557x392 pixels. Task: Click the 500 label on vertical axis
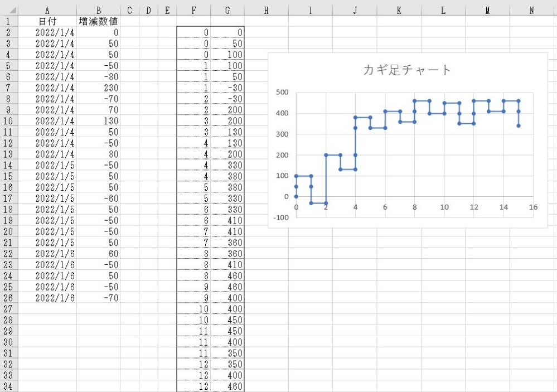click(x=283, y=93)
